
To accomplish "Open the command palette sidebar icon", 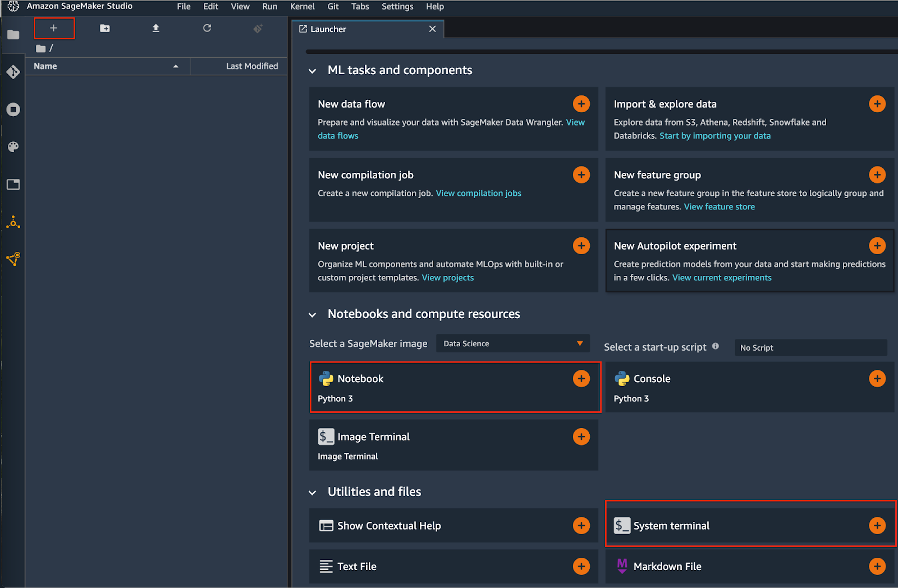I will pyautogui.click(x=13, y=147).
